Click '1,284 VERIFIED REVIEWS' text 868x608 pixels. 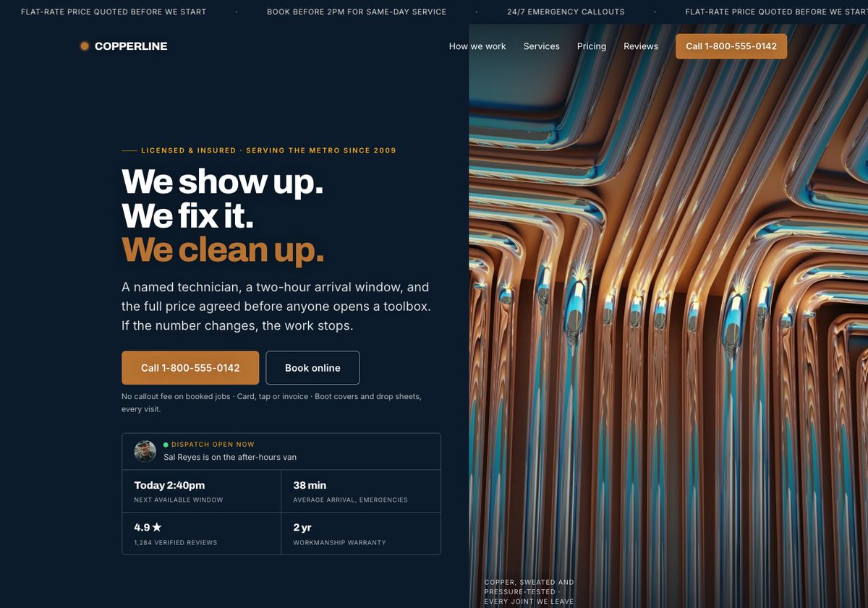click(176, 542)
